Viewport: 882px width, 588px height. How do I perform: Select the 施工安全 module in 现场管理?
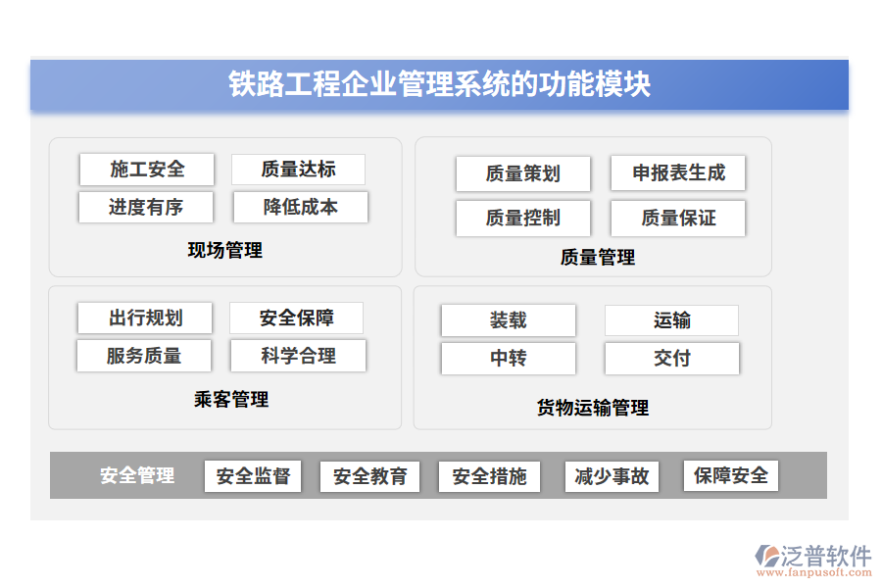pyautogui.click(x=145, y=169)
